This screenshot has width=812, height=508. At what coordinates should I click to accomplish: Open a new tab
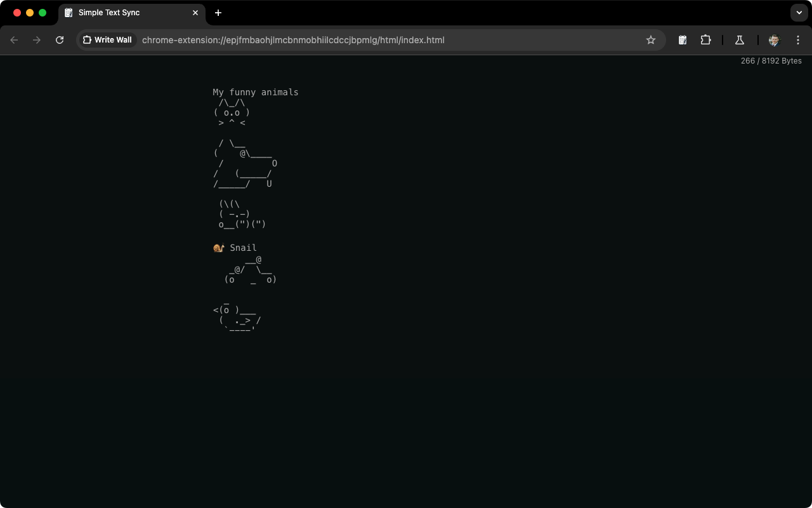(x=218, y=13)
